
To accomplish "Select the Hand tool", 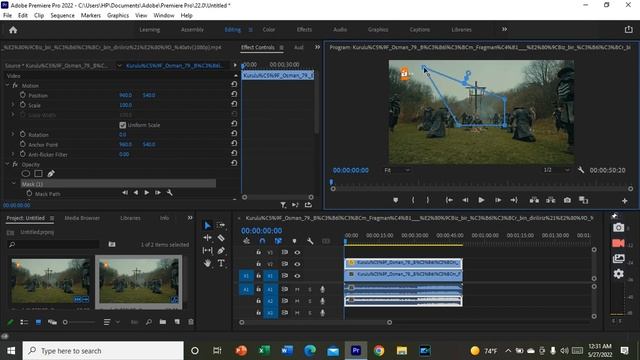I will pos(207,263).
